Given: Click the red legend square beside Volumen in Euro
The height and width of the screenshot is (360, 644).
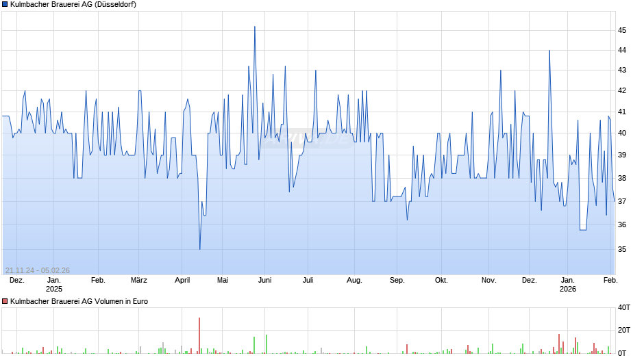Looking at the screenshot, I should (x=5, y=301).
